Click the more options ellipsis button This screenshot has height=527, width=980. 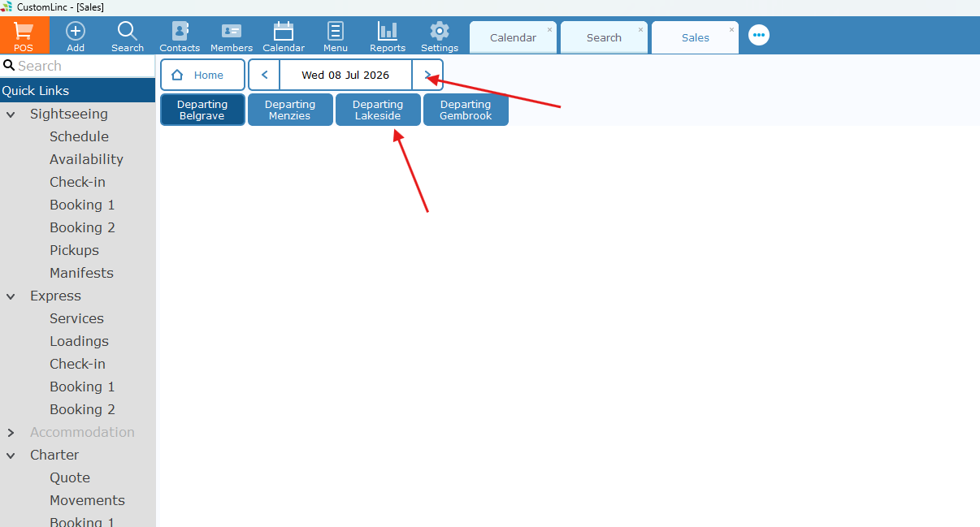point(759,35)
